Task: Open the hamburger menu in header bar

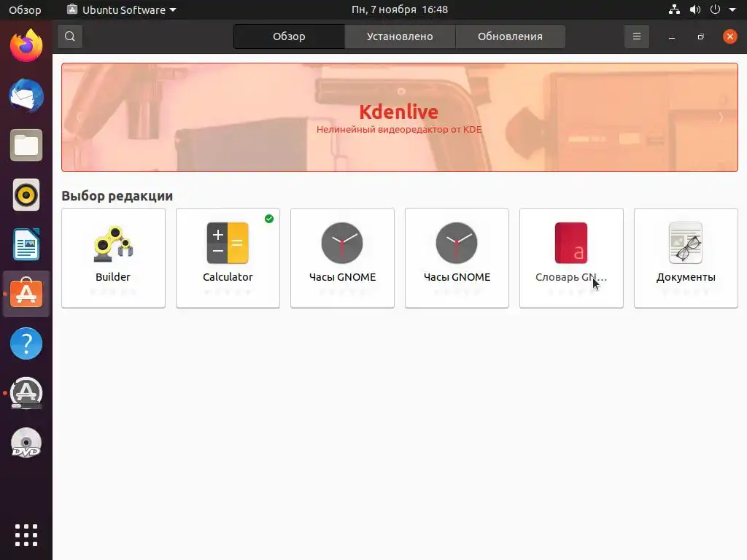Action: coord(636,36)
